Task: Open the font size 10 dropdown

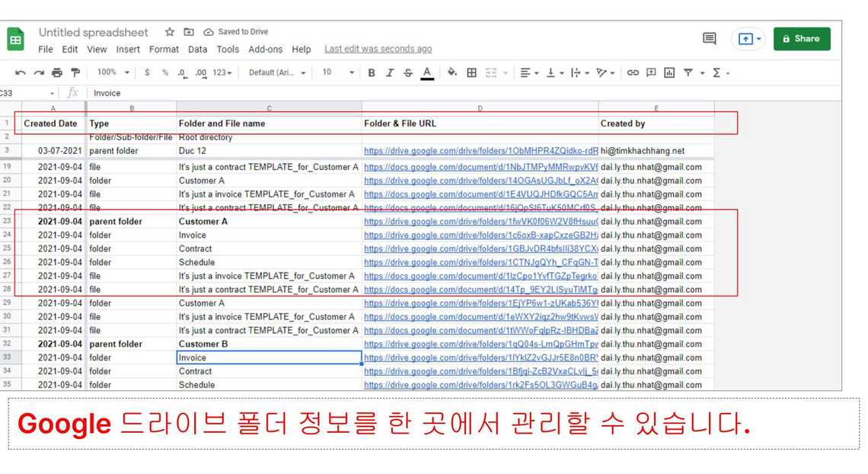Action: [338, 72]
